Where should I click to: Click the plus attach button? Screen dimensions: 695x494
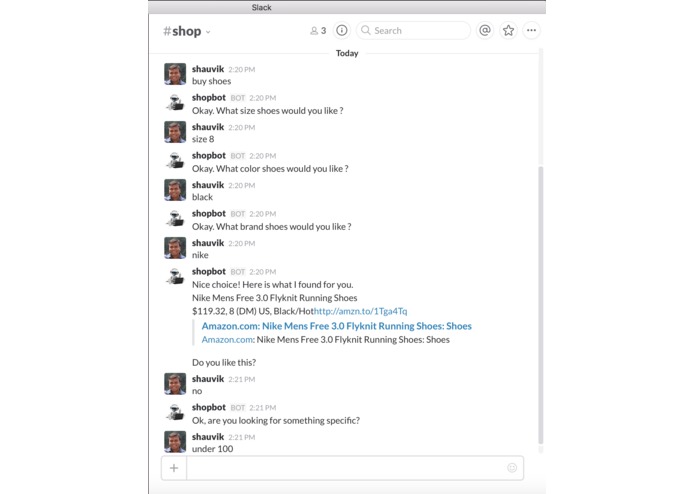(174, 468)
